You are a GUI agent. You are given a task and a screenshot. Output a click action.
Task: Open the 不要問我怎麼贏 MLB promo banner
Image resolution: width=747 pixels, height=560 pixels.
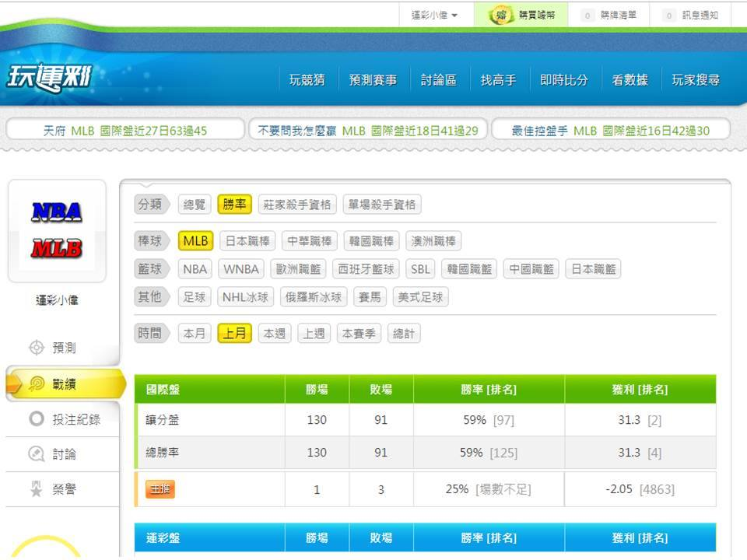point(368,130)
